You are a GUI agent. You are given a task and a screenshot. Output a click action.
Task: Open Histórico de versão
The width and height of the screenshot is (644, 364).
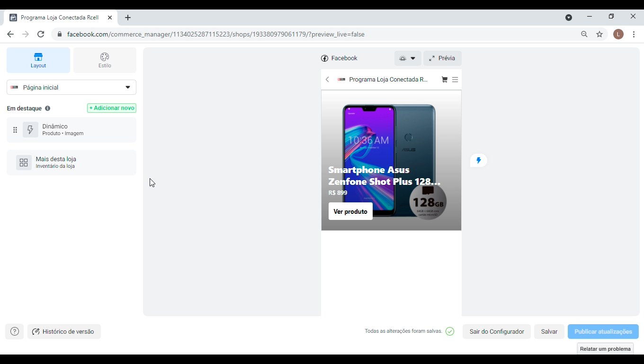pos(64,332)
